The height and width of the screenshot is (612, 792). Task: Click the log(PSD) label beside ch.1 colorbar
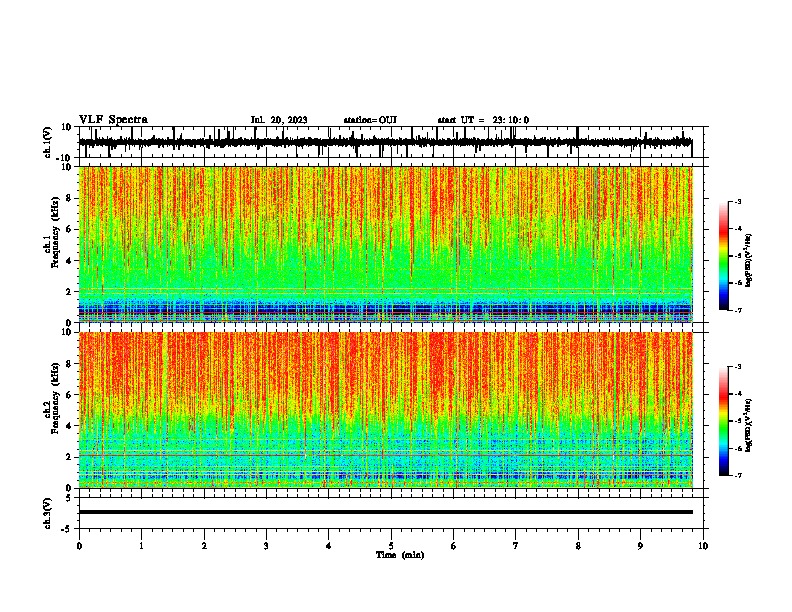[x=749, y=261]
